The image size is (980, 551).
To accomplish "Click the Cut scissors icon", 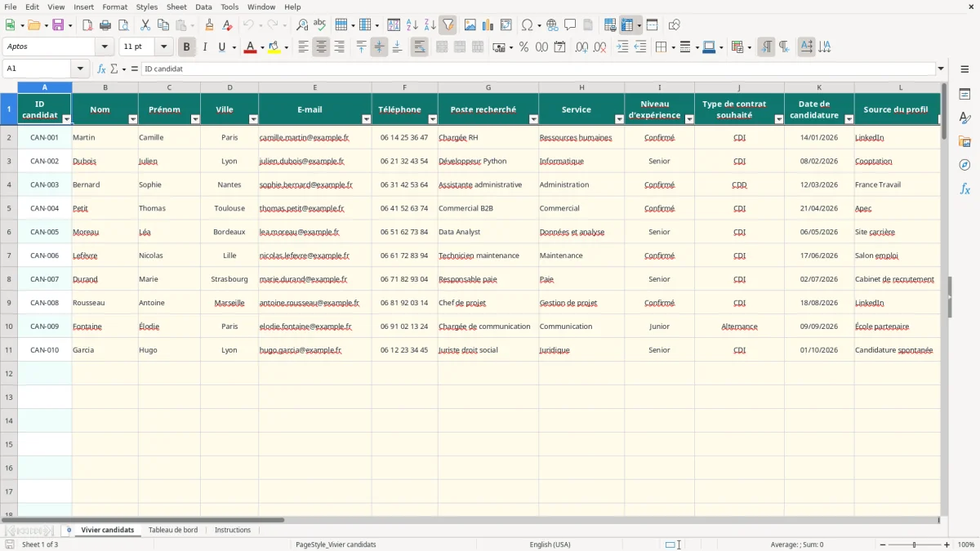I will (x=145, y=25).
